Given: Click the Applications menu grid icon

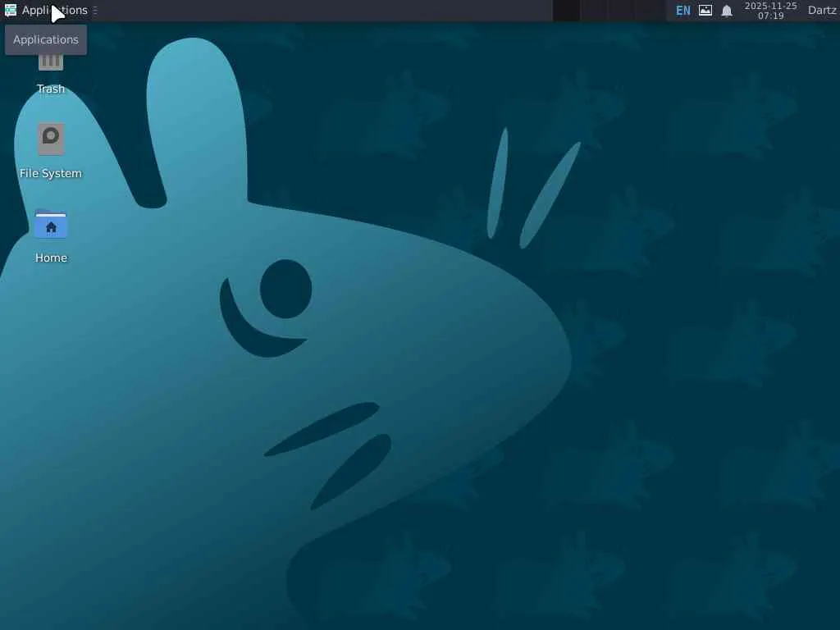Looking at the screenshot, I should (x=10, y=10).
